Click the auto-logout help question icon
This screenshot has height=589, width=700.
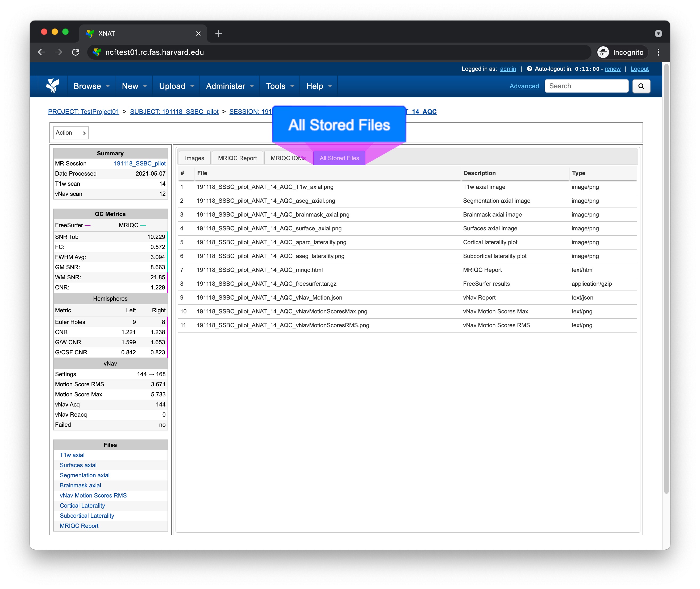tap(529, 69)
